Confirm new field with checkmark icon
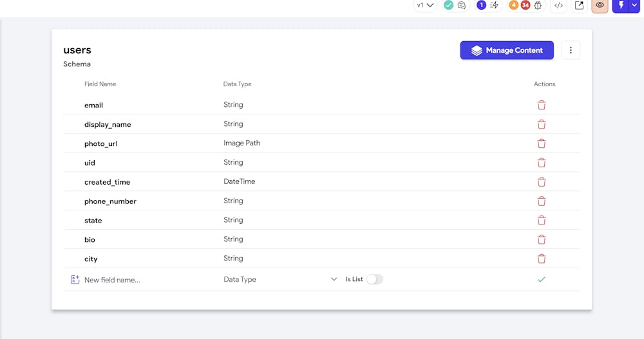 click(542, 279)
